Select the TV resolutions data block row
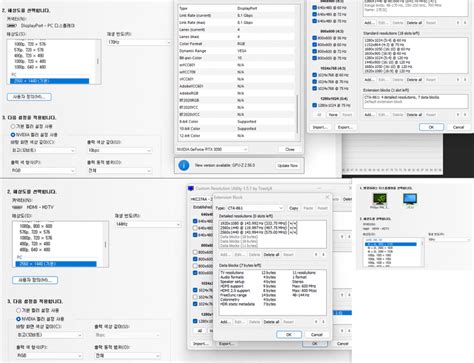This screenshot has width=474, height=363. pyautogui.click(x=272, y=273)
